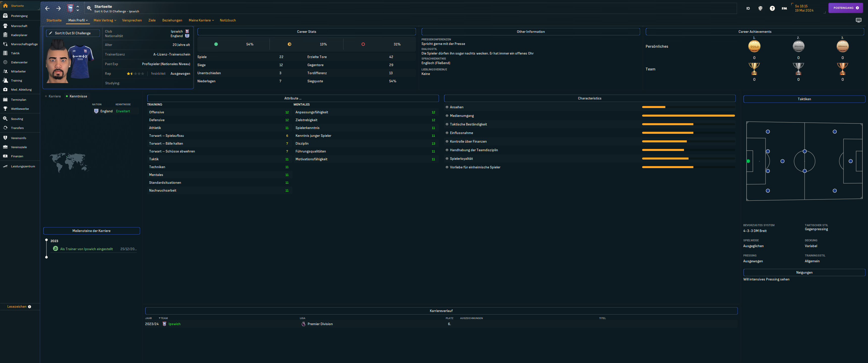This screenshot has width=868, height=363.
Task: Open the FM menu
Action: pyautogui.click(x=784, y=8)
